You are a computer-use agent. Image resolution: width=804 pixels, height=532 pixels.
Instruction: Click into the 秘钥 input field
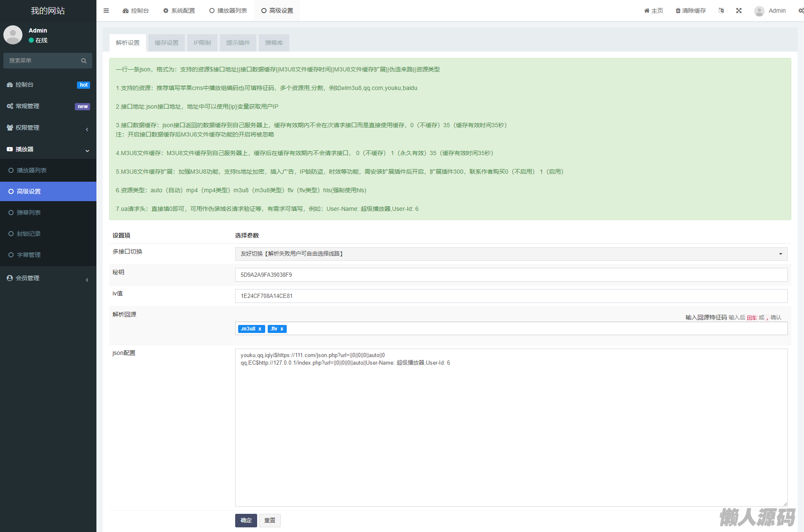click(511, 275)
